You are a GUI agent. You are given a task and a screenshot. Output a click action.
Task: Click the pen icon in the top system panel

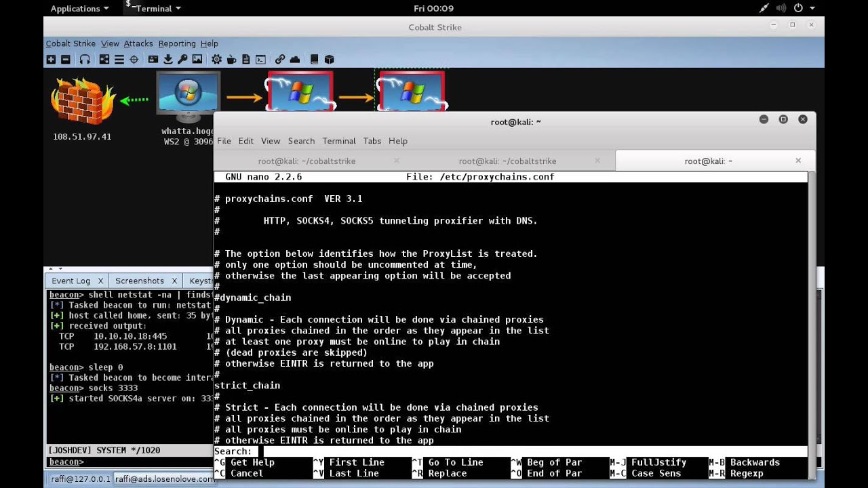[764, 8]
